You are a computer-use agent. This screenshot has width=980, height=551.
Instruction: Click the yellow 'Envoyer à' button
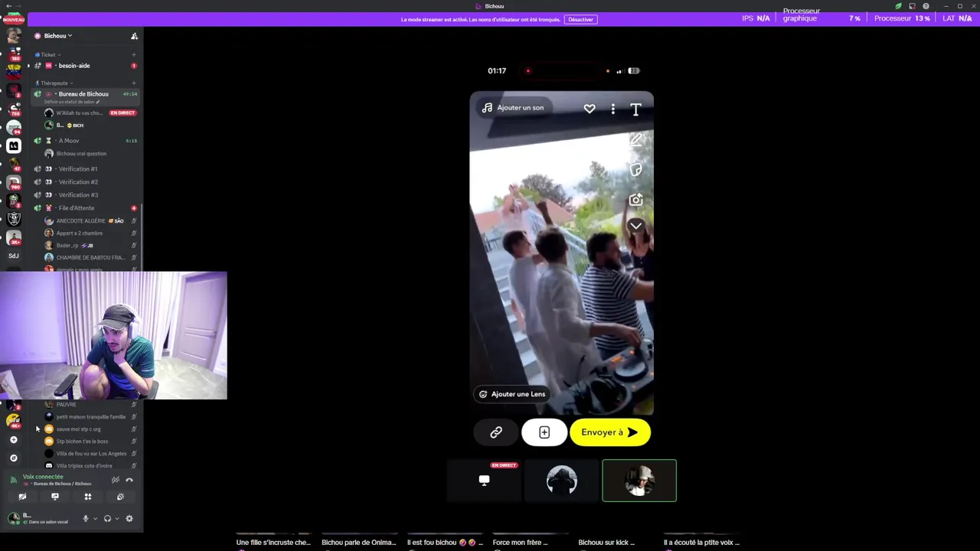610,432
